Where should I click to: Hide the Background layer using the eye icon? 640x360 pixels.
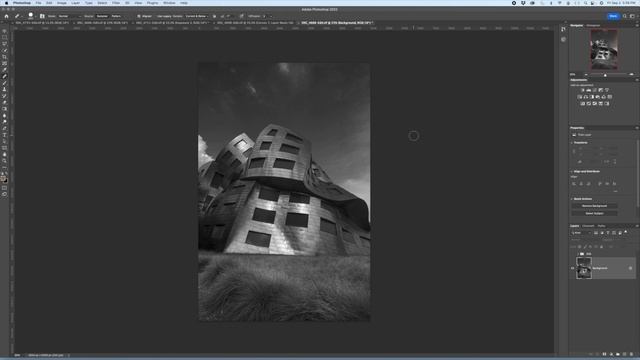572,268
